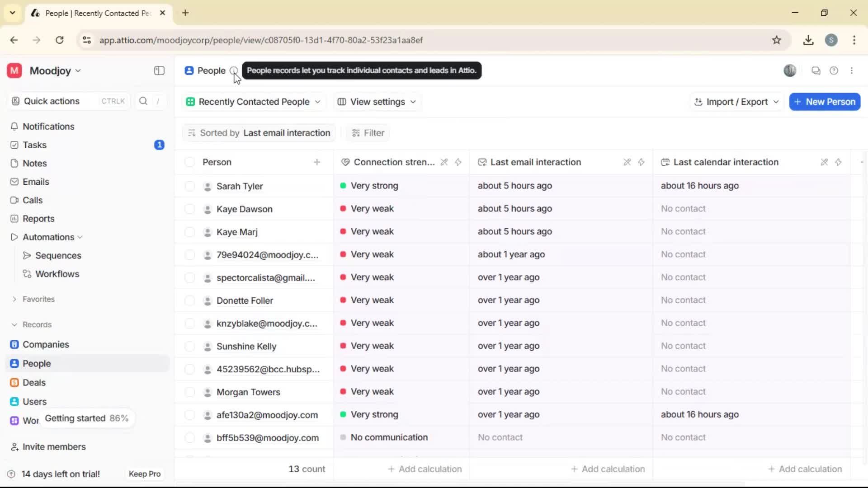Open the help question mark icon
Viewport: 868px width, 488px height.
click(x=834, y=70)
